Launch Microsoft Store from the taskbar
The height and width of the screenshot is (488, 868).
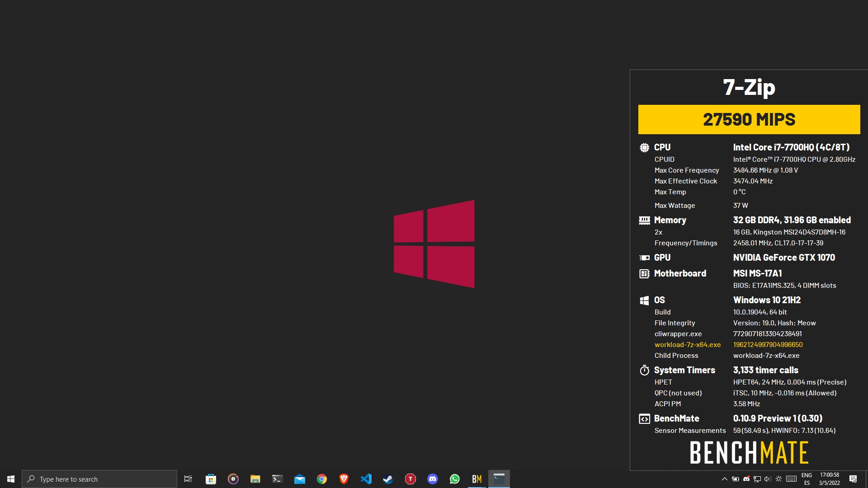click(211, 479)
